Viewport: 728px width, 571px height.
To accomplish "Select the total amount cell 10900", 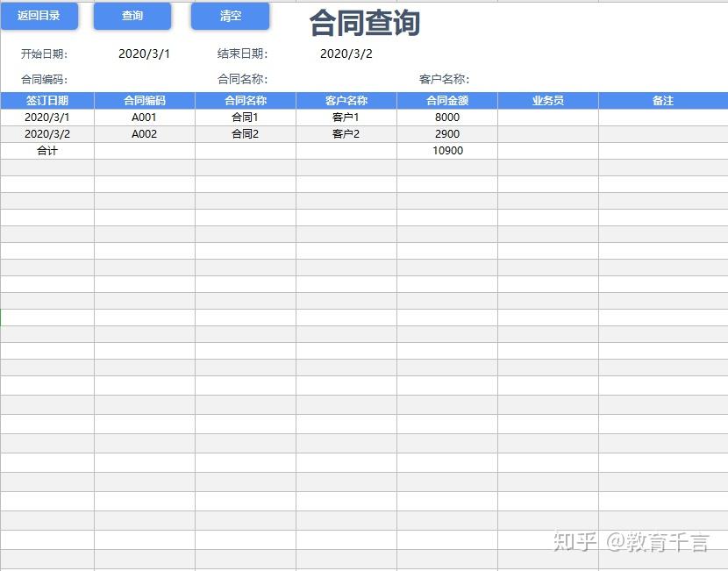I will (x=447, y=151).
